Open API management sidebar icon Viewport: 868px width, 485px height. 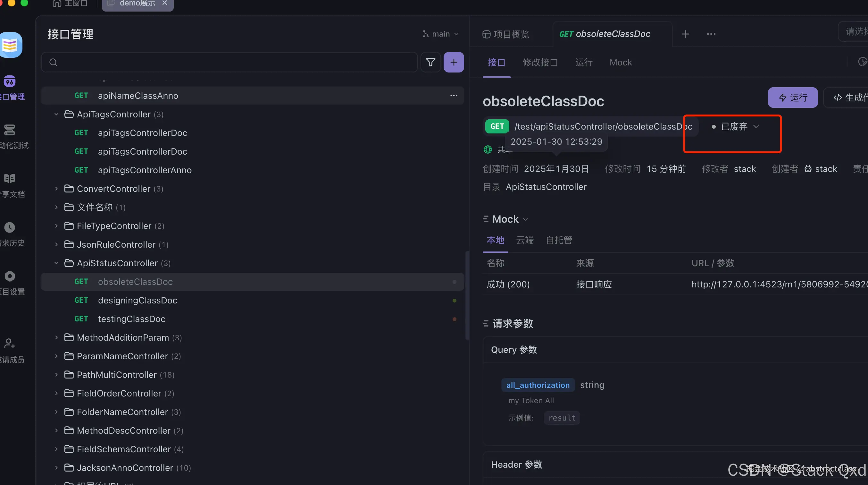click(9, 81)
